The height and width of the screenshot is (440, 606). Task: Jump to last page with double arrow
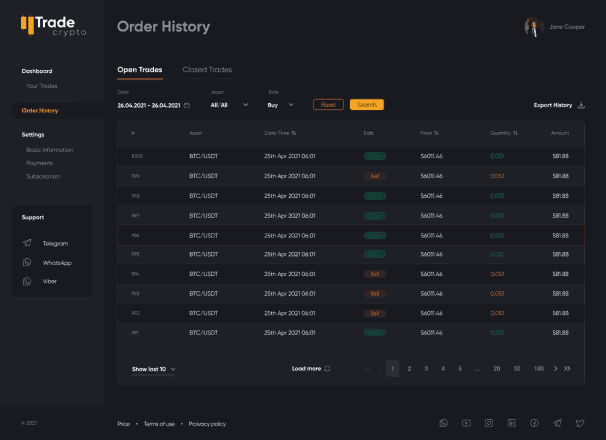(568, 369)
